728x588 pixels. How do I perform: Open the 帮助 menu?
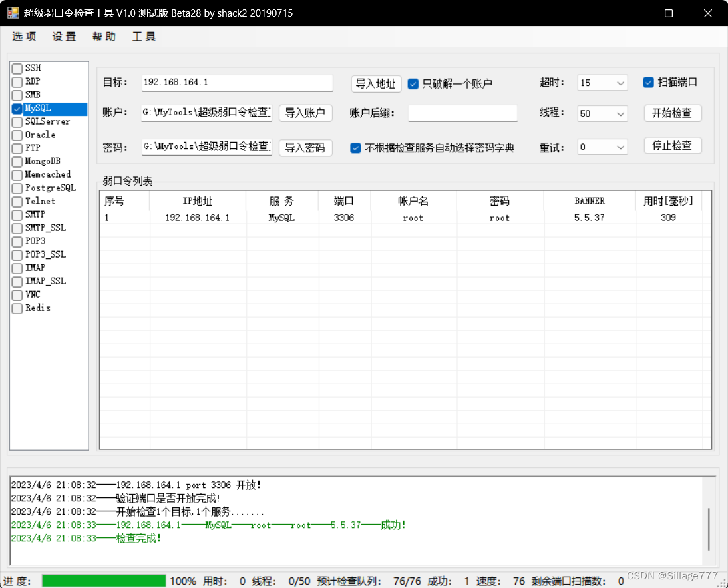[x=104, y=37]
